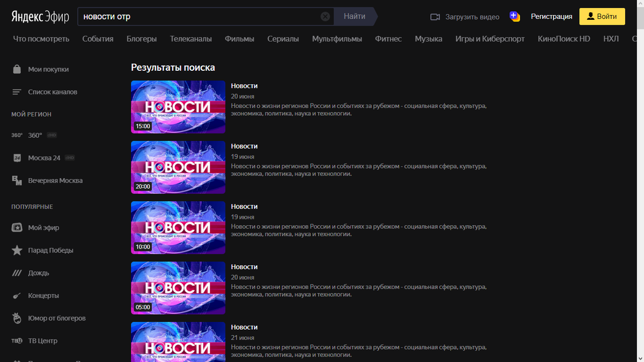The image size is (644, 362).
Task: Open Что посмотреть tab
Action: [41, 39]
